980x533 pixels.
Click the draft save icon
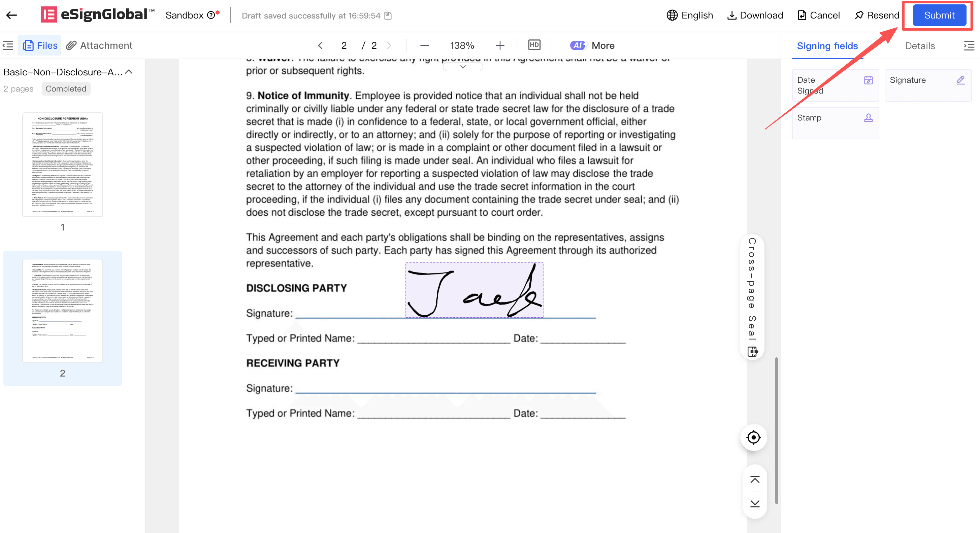click(x=388, y=15)
